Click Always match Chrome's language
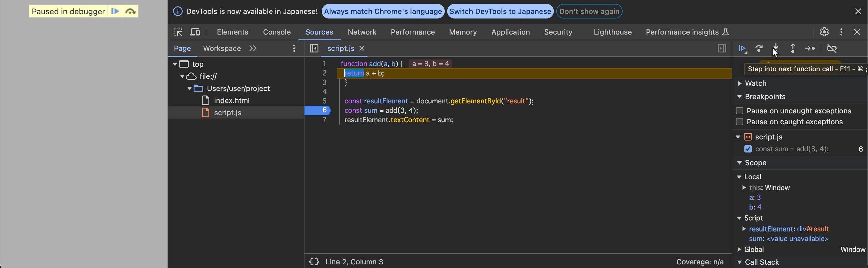 (383, 12)
